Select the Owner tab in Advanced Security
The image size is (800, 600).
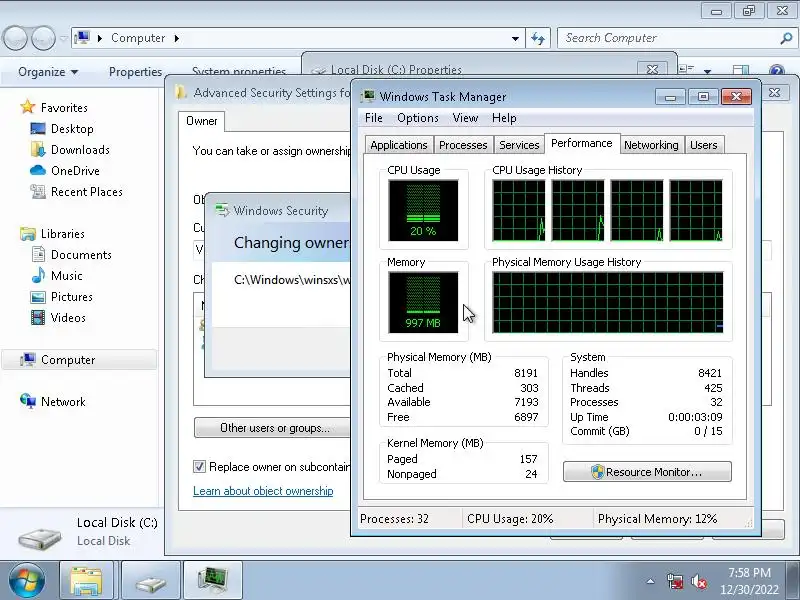pos(202,121)
